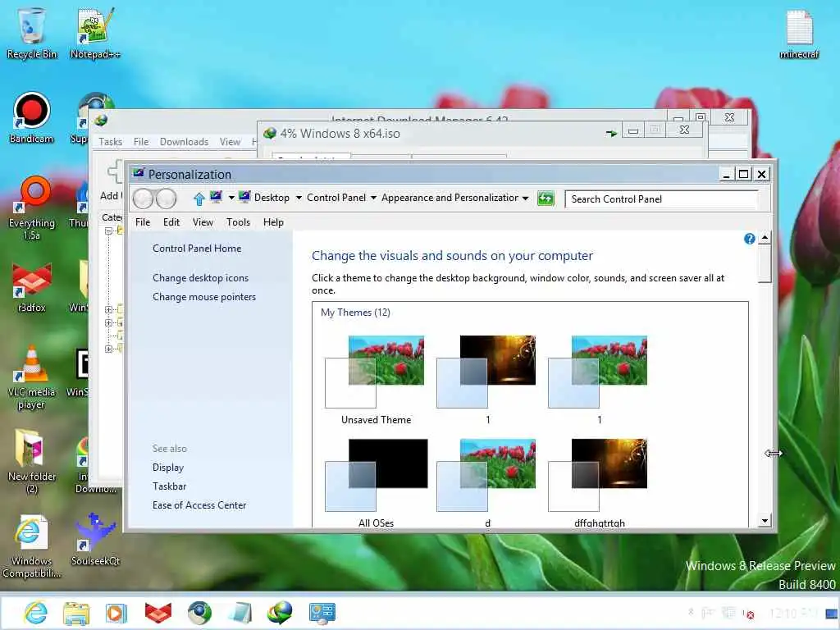
Task: Open VLC media player desktop icon
Action: click(x=32, y=377)
